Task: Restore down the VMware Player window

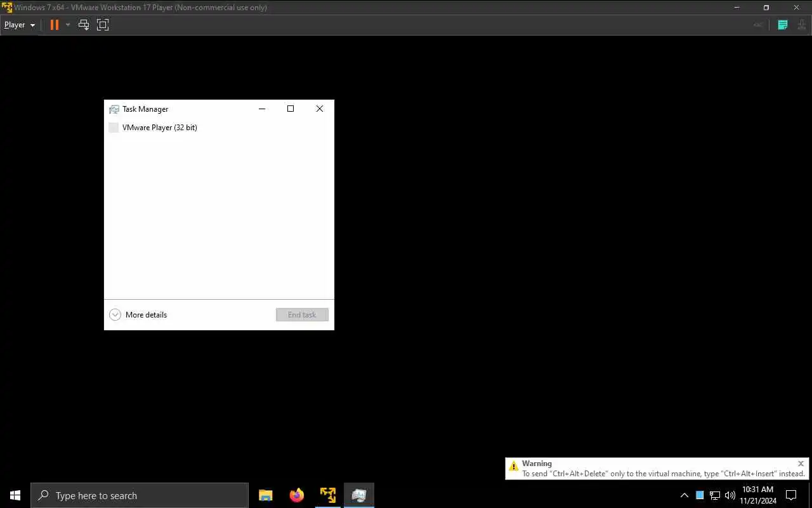Action: tap(766, 8)
